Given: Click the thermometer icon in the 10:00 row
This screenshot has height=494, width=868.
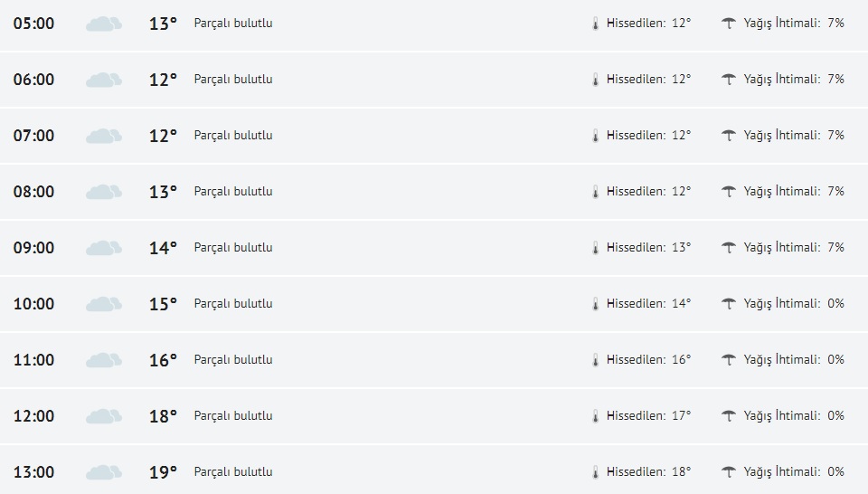Looking at the screenshot, I should click(596, 304).
